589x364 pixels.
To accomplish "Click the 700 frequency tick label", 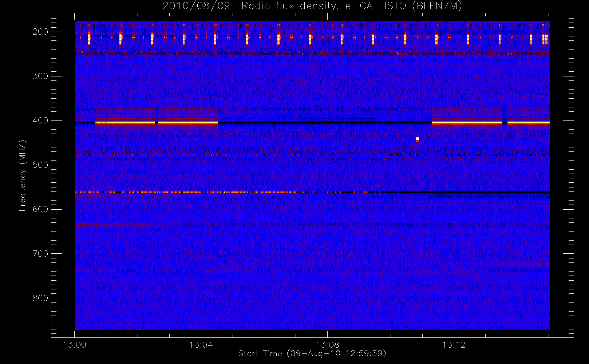I will click(x=40, y=254).
